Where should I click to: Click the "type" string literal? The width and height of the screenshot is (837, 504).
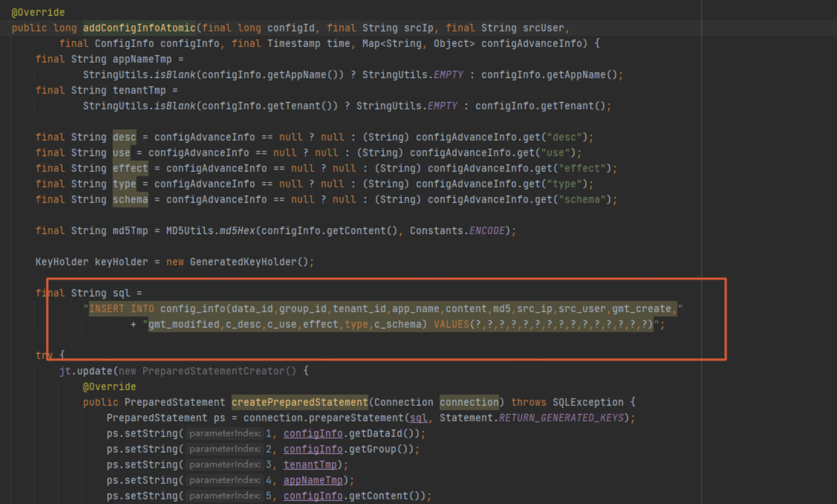tap(564, 184)
